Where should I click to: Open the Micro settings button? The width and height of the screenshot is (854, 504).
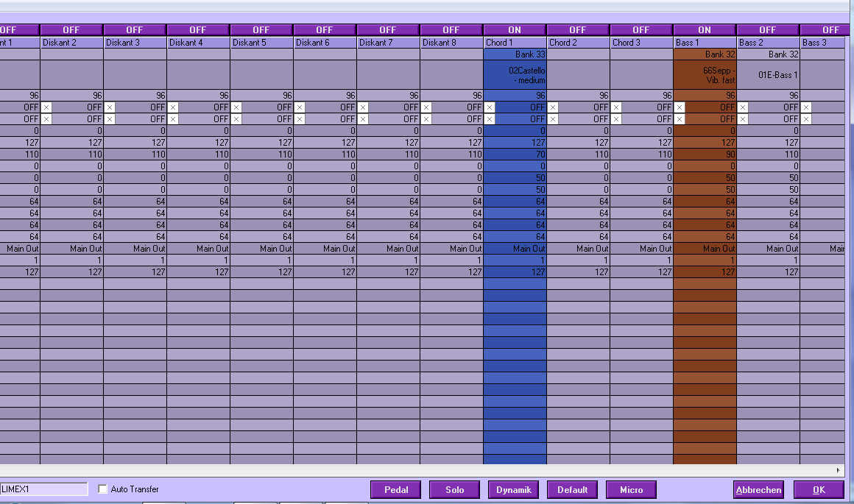click(x=631, y=489)
